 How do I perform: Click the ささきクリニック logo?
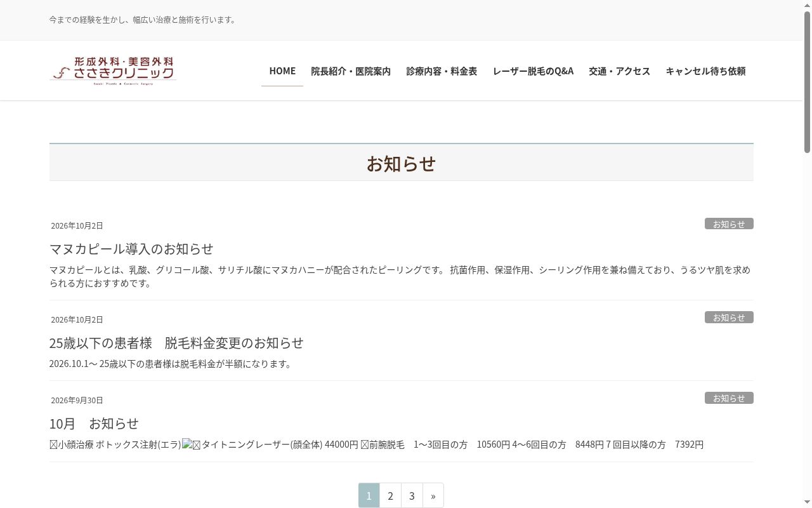[113, 70]
